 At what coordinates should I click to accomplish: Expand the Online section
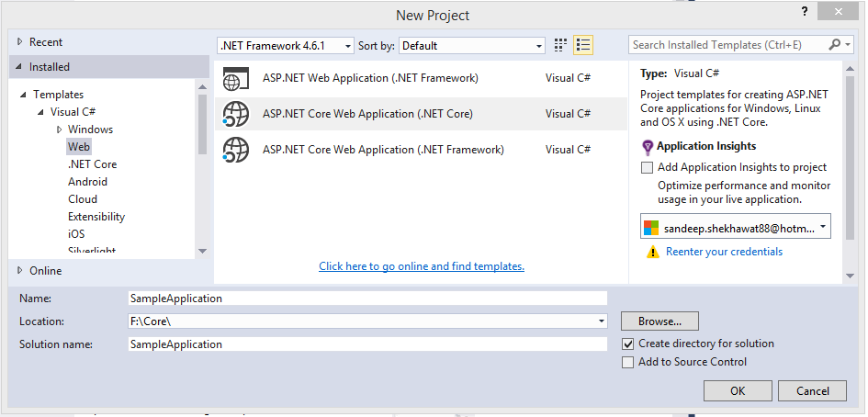pyautogui.click(x=20, y=270)
